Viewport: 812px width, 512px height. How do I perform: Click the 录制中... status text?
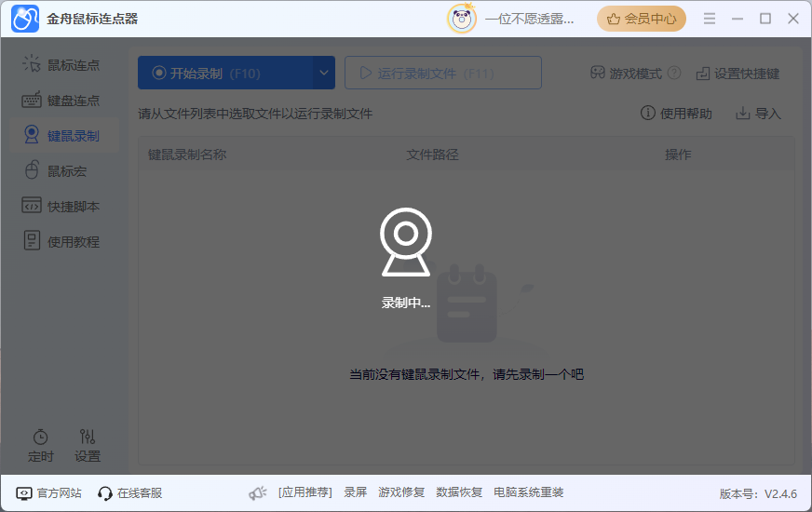point(406,303)
